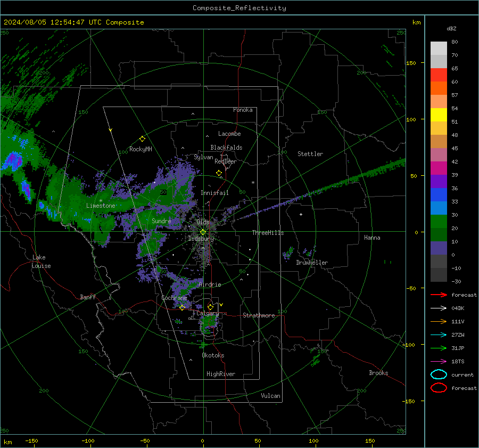
Task: Click the cyan 'current' ellipse icon
Action: pos(439,374)
